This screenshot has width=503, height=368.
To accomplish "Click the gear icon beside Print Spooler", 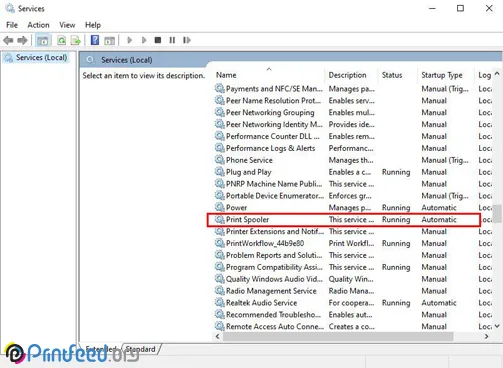I will click(219, 219).
